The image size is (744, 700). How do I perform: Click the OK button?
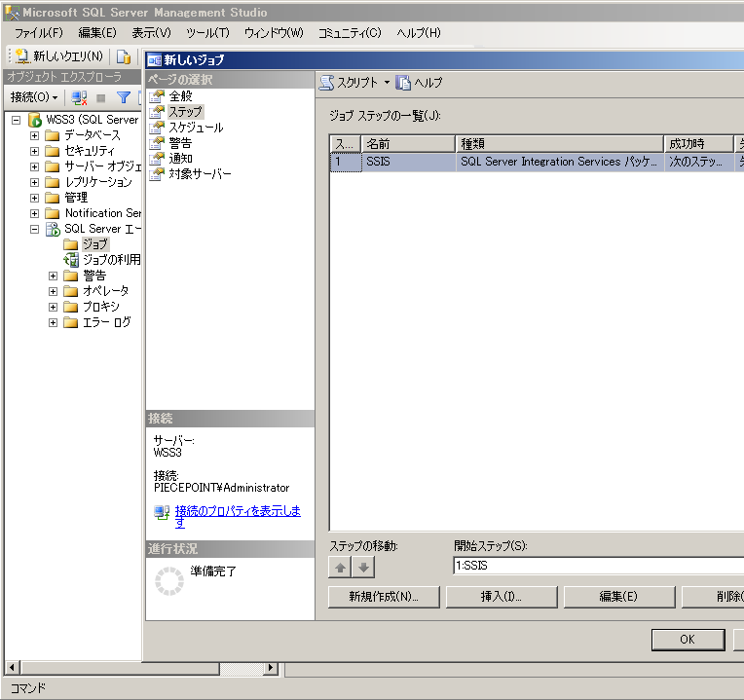(x=688, y=640)
